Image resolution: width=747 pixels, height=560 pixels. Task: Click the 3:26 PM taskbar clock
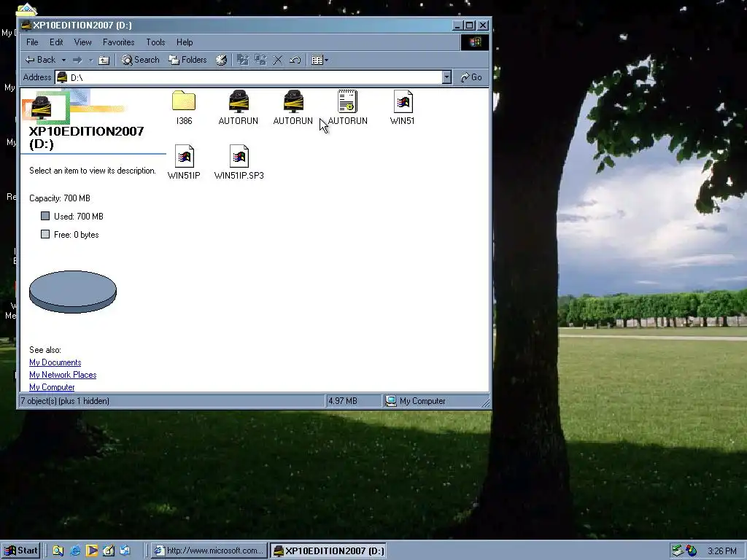coord(721,551)
